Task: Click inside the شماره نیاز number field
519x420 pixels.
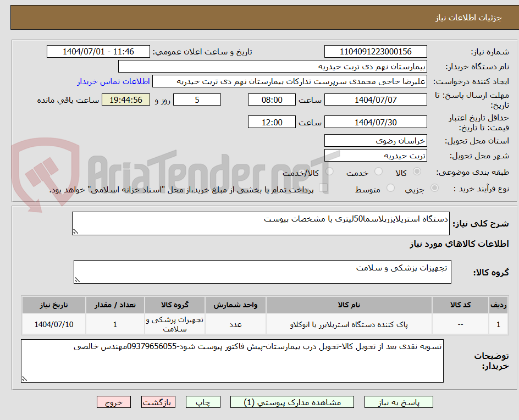Action: [x=377, y=51]
